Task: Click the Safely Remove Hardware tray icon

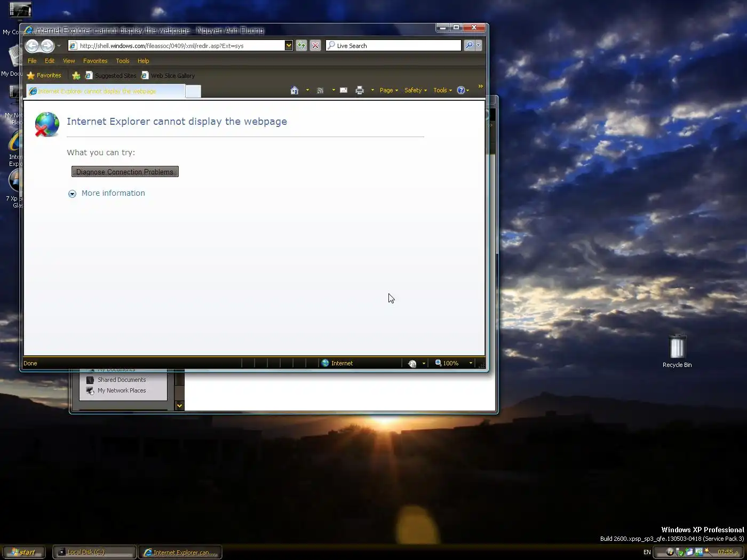Action: [680, 553]
